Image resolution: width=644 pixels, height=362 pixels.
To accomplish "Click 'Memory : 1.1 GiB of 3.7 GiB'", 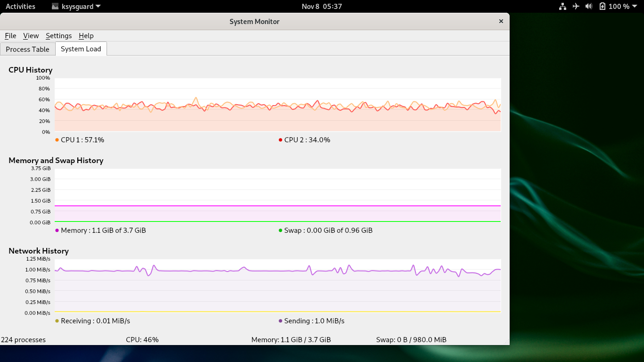I will 103,230.
